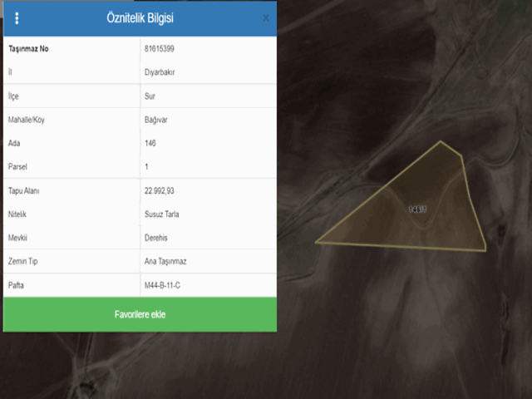The width and height of the screenshot is (532, 399).
Task: Click the Zemin Tip row label
Action: click(25, 262)
